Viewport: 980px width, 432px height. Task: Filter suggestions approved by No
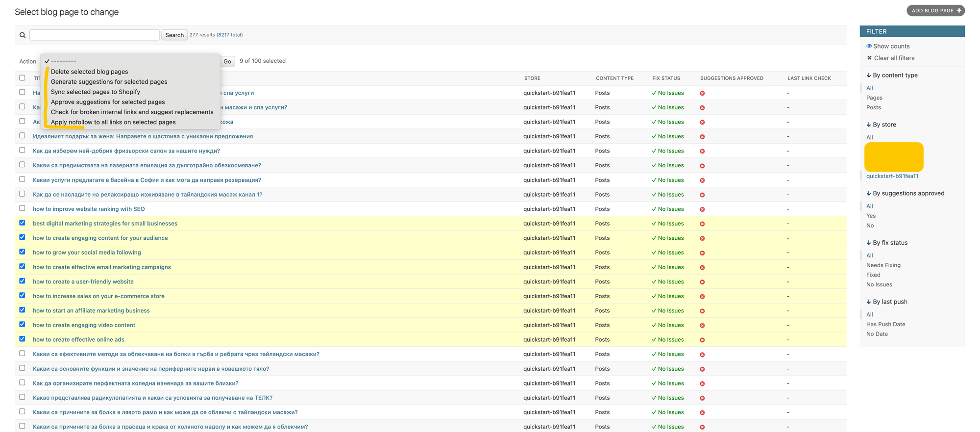pos(870,226)
